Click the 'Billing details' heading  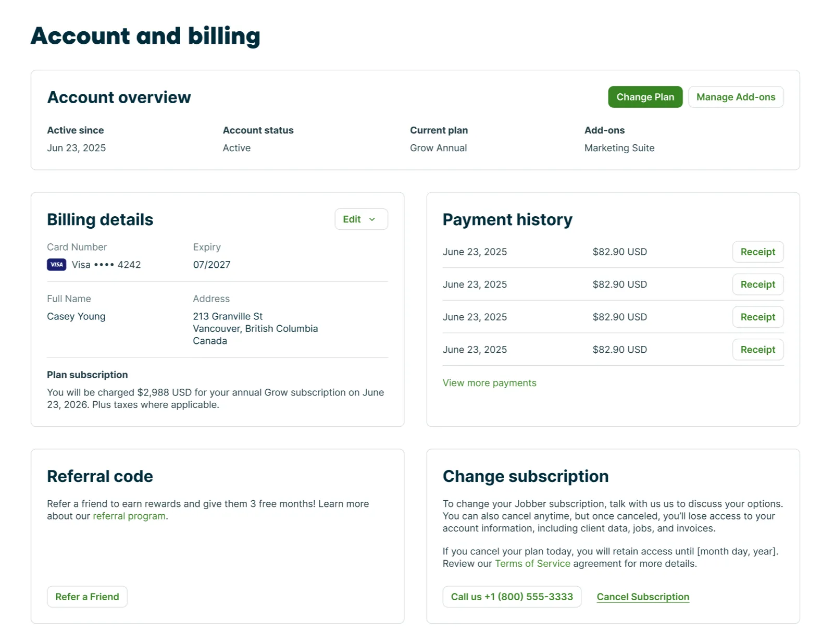[100, 219]
